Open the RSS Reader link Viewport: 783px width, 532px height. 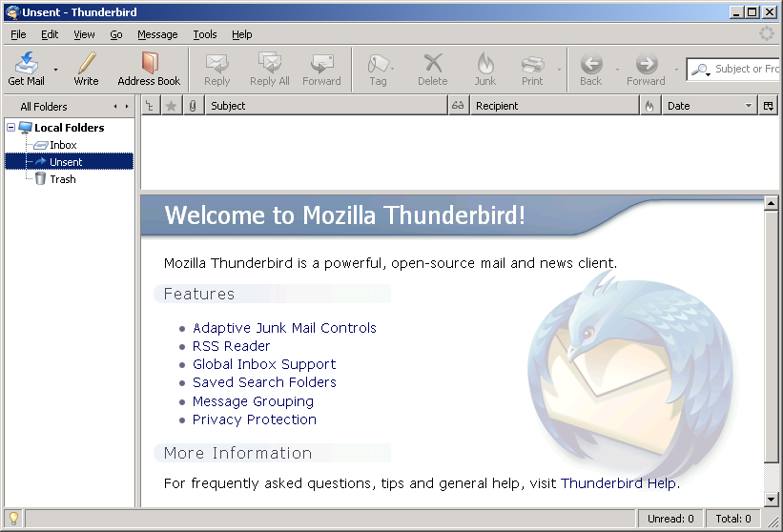(231, 346)
